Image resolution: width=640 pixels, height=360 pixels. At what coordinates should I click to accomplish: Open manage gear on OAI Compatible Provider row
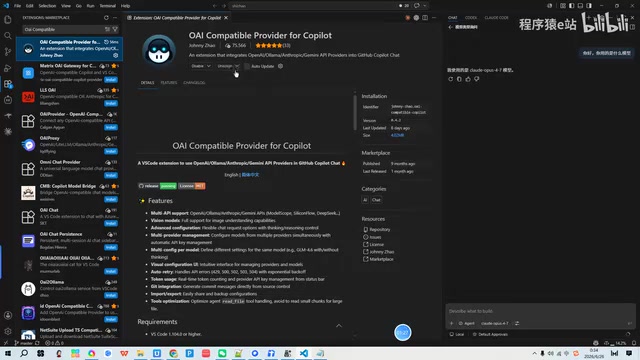pos(116,55)
